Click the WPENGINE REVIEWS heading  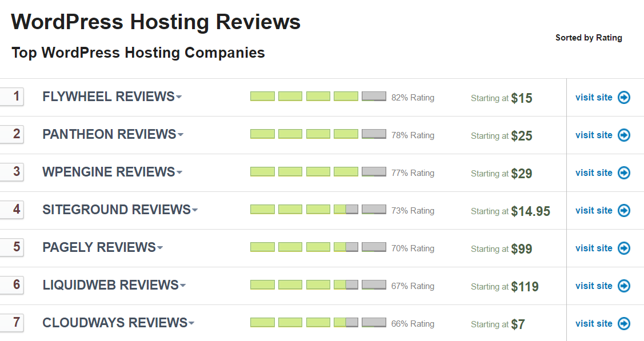pyautogui.click(x=109, y=172)
